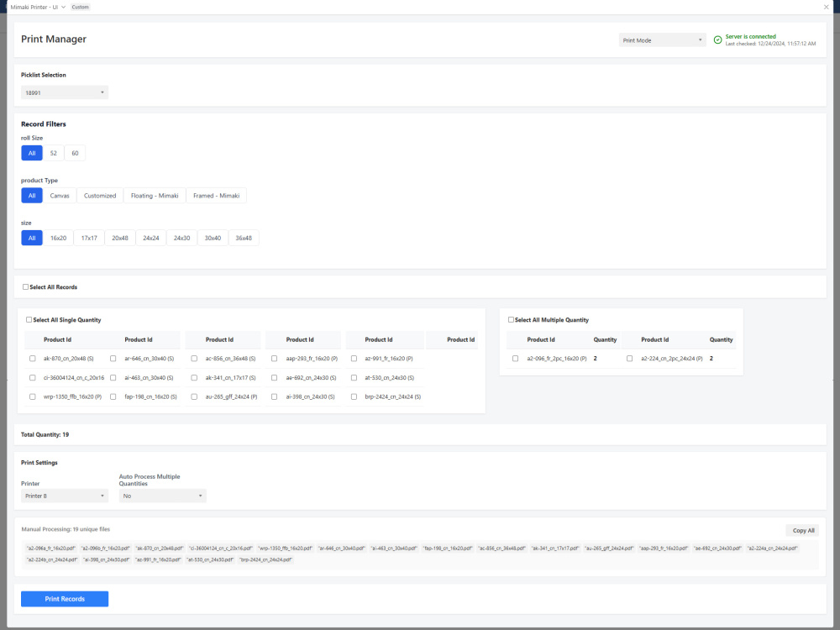
Task: Filter size by 17x17
Action: coord(89,238)
